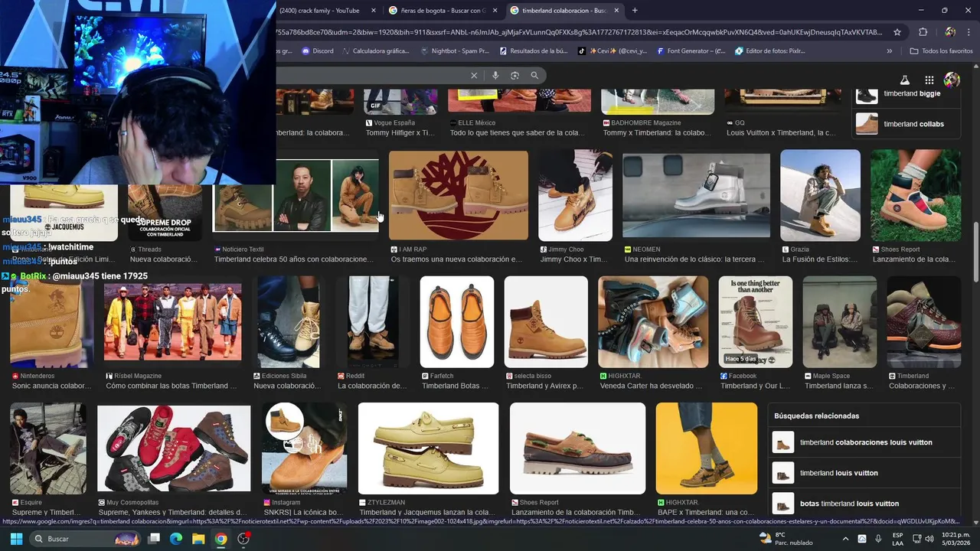The width and height of the screenshot is (980, 551).
Task: Open the Nightbot Spam Protection bookmark
Action: click(455, 51)
